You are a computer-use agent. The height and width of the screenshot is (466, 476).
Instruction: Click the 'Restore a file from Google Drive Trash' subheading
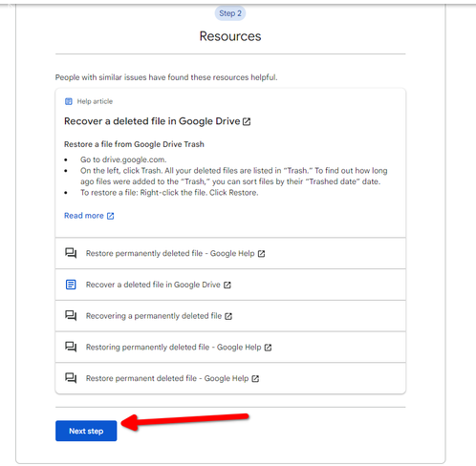[134, 144]
